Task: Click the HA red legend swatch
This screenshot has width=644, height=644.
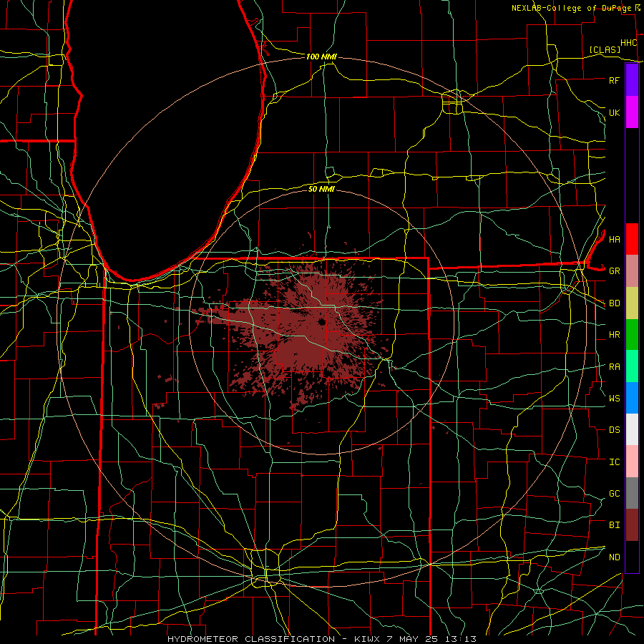Action: point(632,239)
